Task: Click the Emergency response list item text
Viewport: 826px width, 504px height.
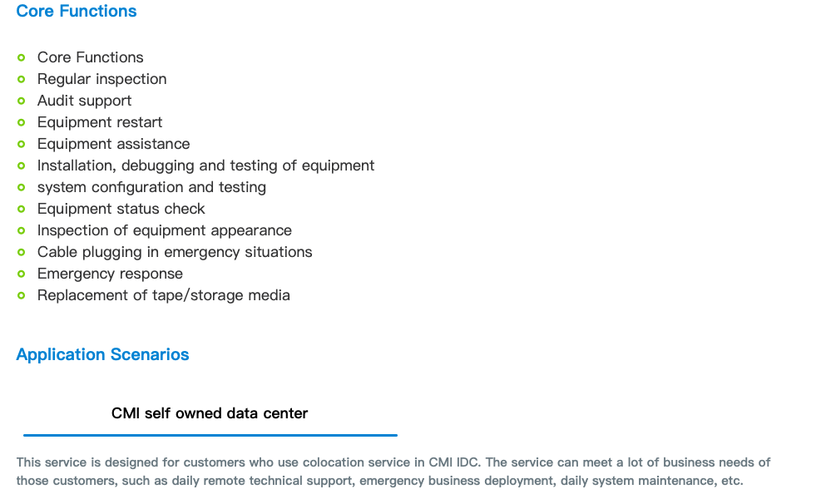Action: 110,274
